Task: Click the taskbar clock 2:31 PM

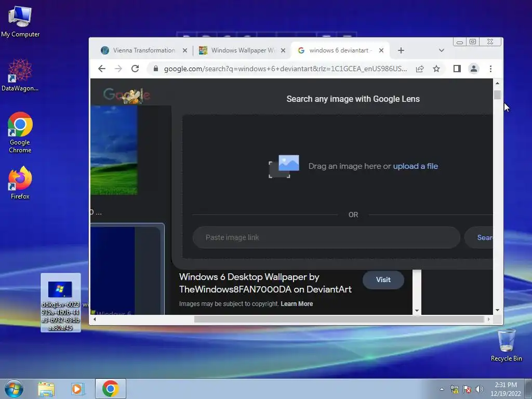Action: (506, 389)
